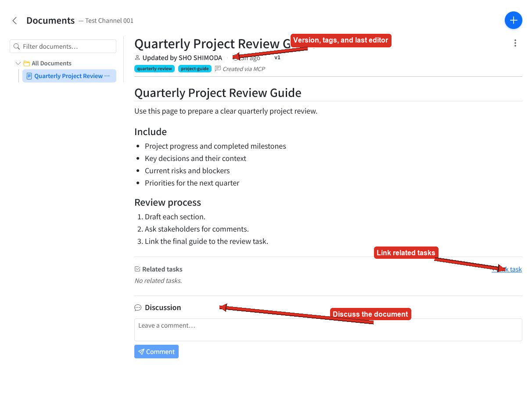
Task: Click the Draft each section step
Action: tap(175, 217)
